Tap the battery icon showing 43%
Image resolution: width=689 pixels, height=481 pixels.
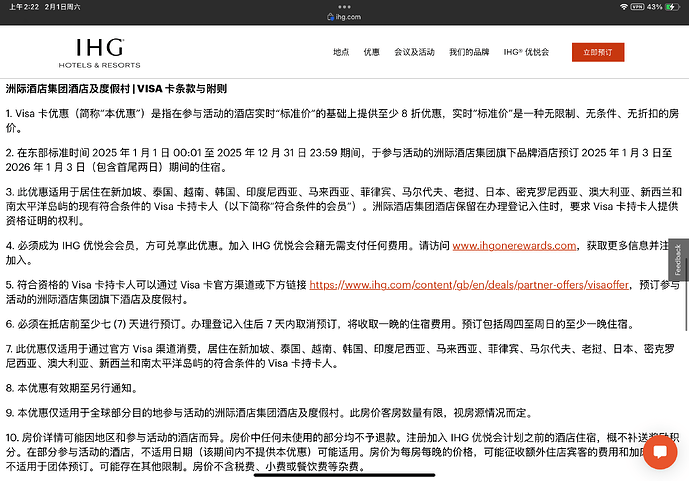click(x=672, y=7)
